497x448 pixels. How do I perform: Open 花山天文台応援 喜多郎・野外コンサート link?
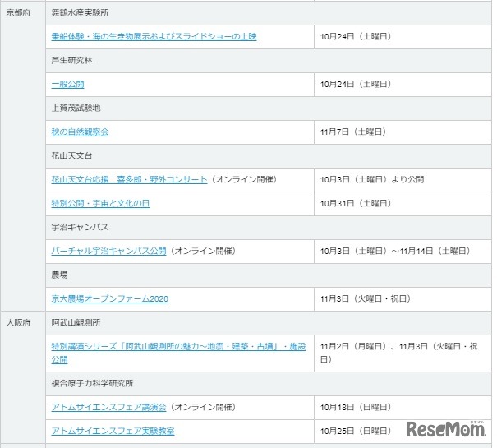pos(129,179)
